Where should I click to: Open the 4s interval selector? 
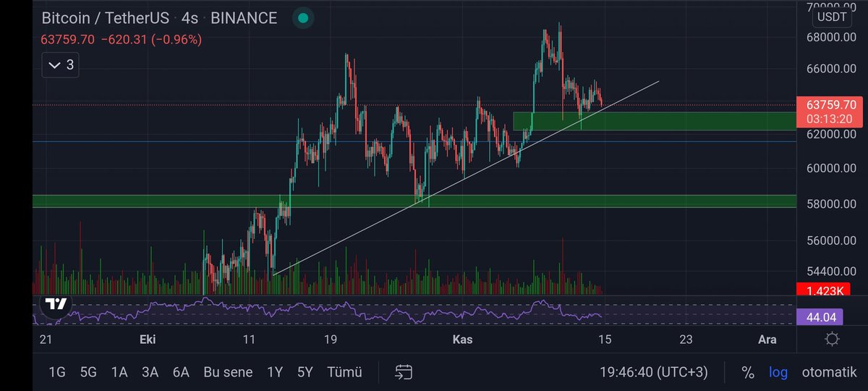tap(191, 18)
